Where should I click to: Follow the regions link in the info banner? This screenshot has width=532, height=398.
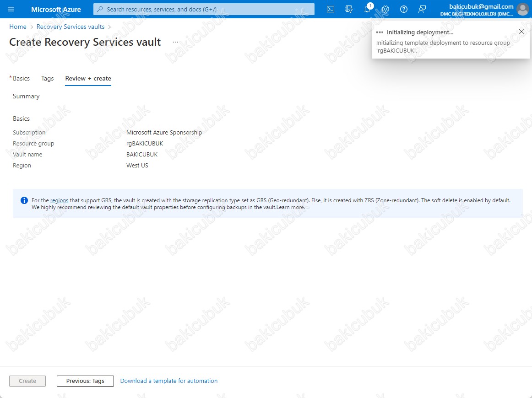pos(60,200)
